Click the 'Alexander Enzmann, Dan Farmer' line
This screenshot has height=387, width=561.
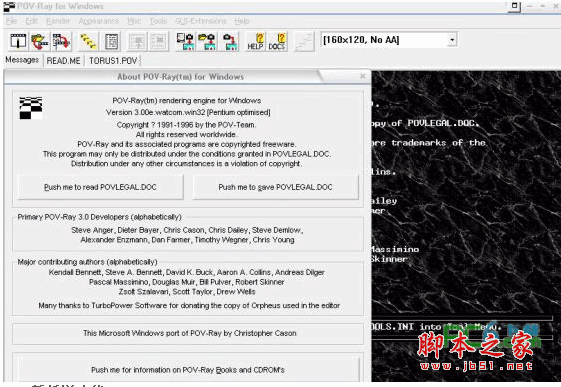(187, 240)
